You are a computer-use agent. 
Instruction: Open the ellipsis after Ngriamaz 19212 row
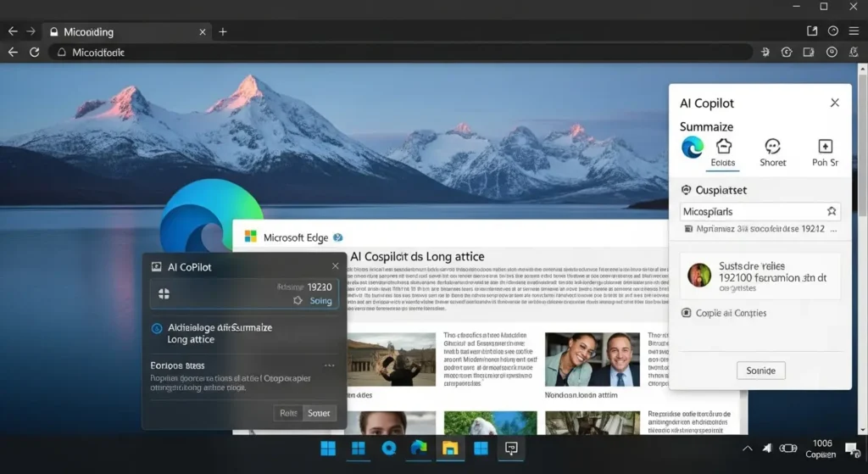click(x=834, y=229)
